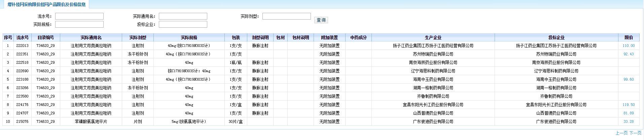The height and width of the screenshot is (140, 644).
Task: Click the 流水号 search input field
Action: click(x=79, y=16)
